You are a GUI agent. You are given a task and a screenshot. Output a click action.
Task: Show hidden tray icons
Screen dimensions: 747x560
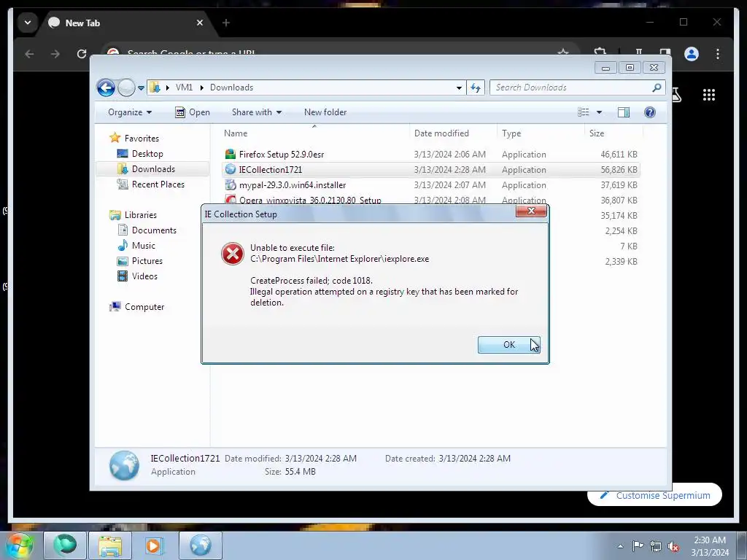[x=620, y=547]
